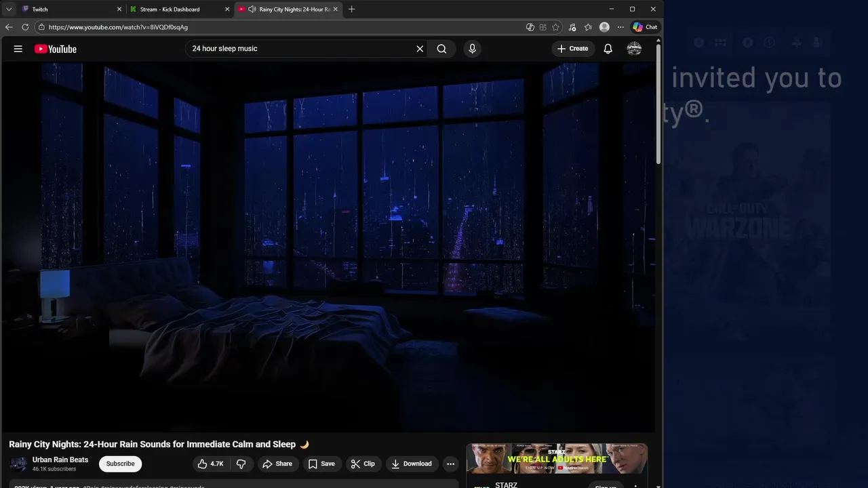Open more actions under the video
The width and height of the screenshot is (868, 488).
click(x=450, y=464)
